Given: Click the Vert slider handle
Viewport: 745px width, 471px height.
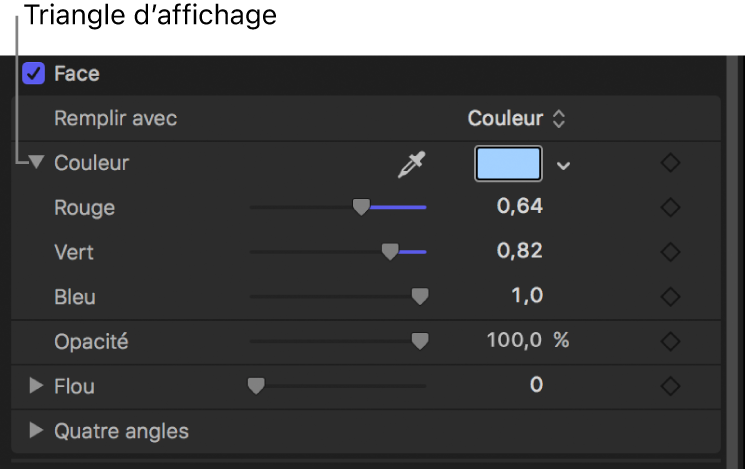Looking at the screenshot, I should (390, 252).
